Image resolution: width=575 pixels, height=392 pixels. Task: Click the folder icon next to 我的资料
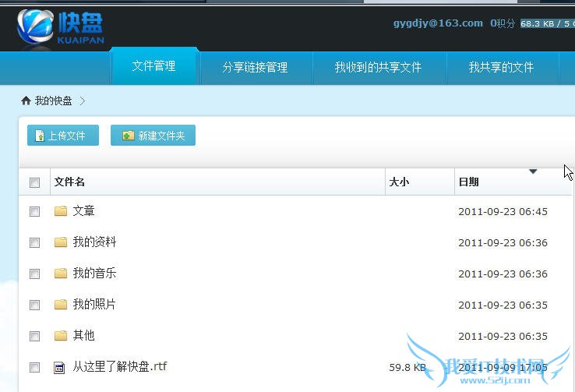tap(61, 242)
